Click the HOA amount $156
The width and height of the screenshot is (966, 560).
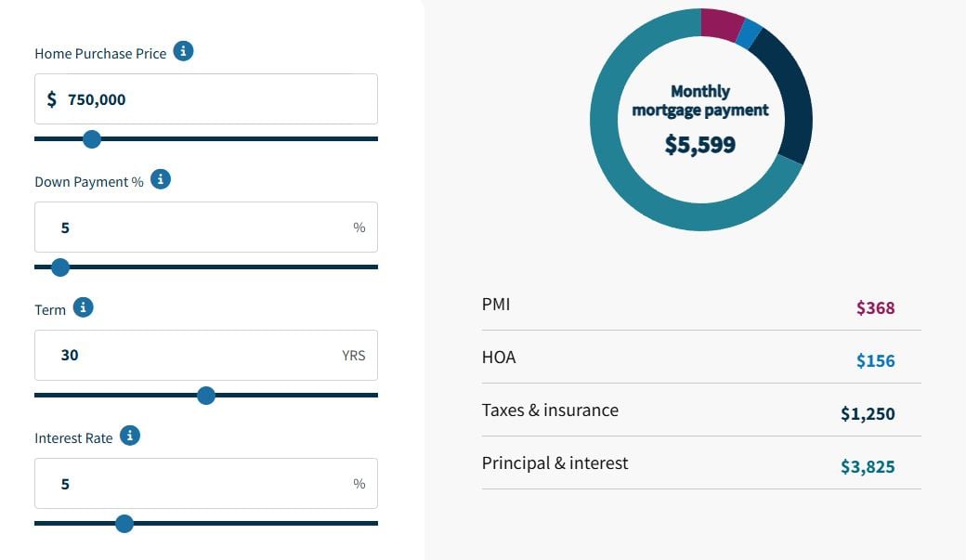click(x=875, y=361)
